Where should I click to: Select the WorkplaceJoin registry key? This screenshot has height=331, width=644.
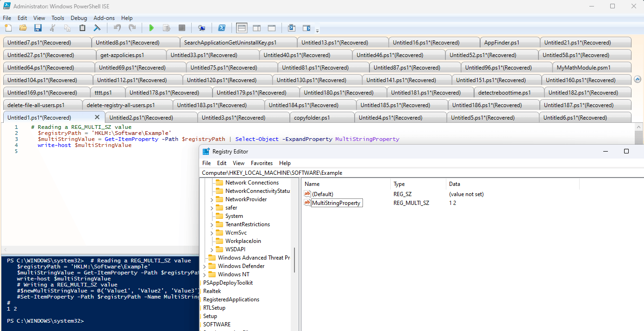pos(243,241)
